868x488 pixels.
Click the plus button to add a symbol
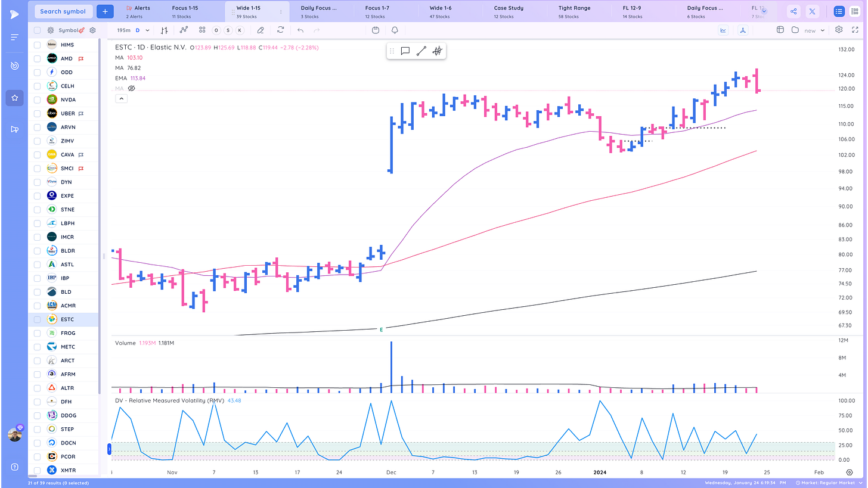(105, 11)
